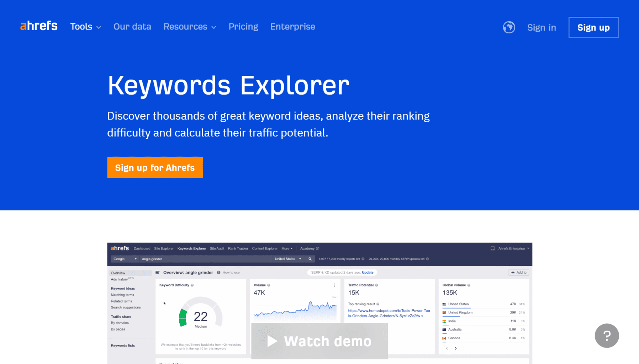Viewport: 639px width, 364px height.
Task: Open the question mark help widget
Action: pos(607,336)
